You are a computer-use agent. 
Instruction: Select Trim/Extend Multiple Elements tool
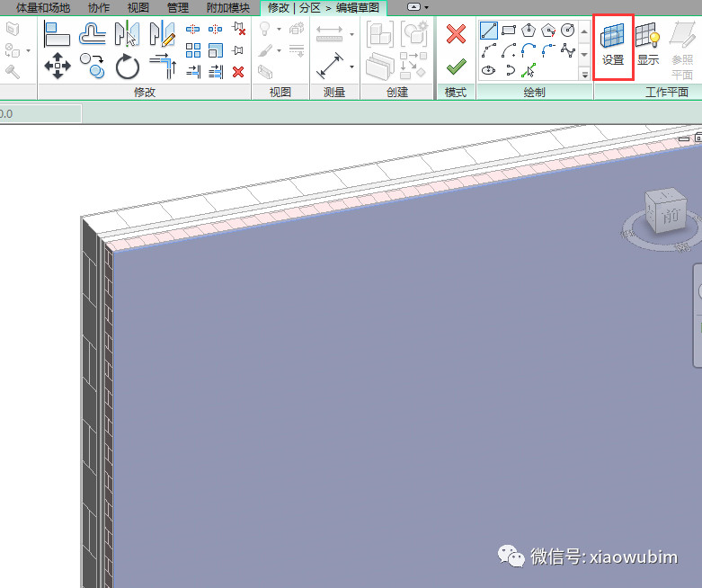pyautogui.click(x=216, y=71)
